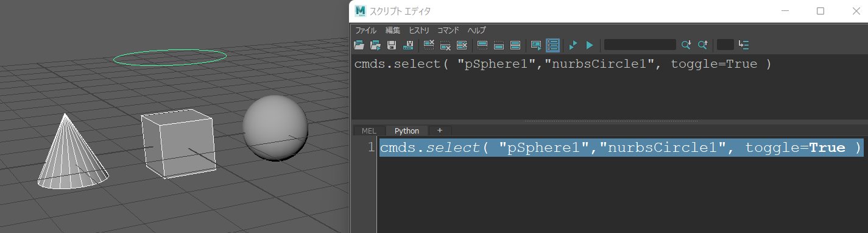Screen dimensions: 868x233
Task: Show both history and input panes
Action: [x=515, y=45]
